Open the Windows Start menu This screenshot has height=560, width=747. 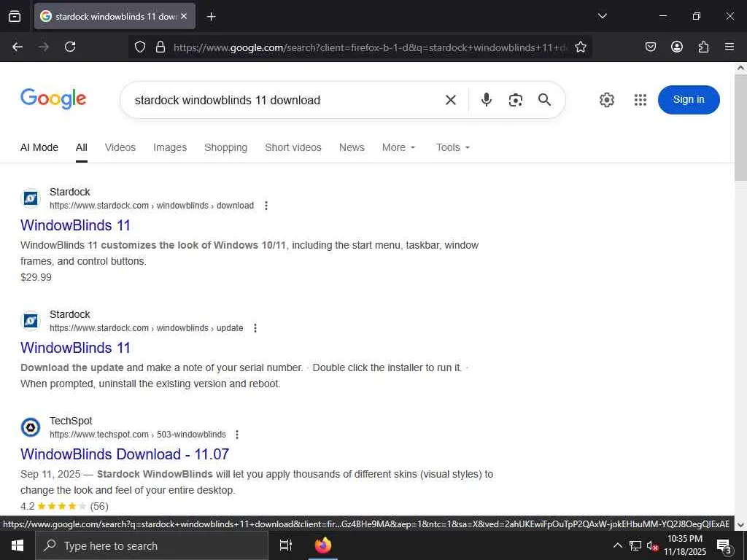[18, 545]
